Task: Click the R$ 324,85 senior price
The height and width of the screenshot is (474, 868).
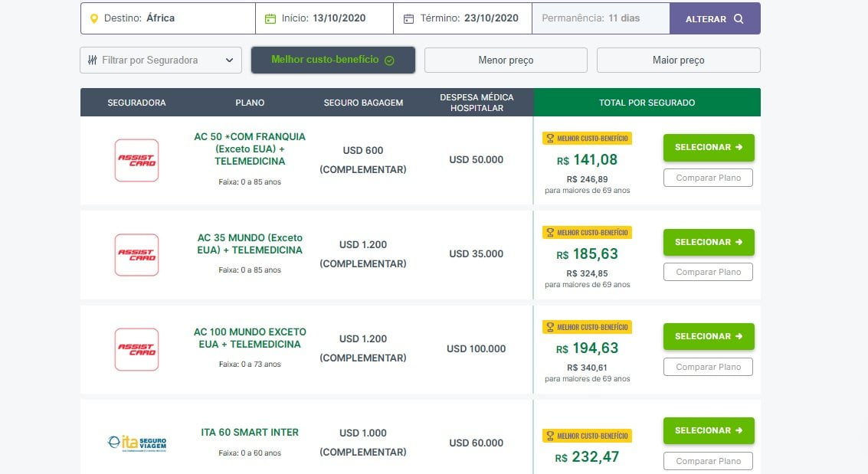Action: (587, 273)
